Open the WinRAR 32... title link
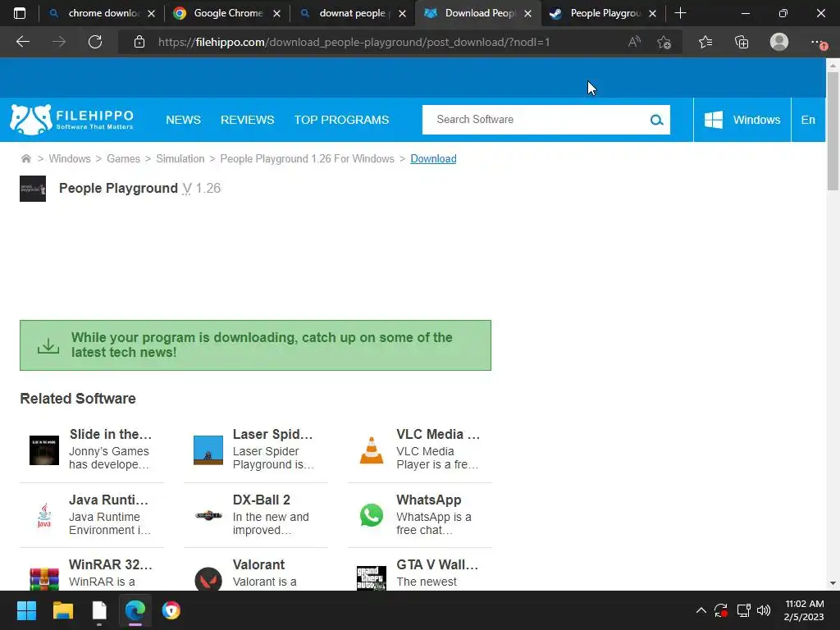The width and height of the screenshot is (840, 630). click(x=111, y=564)
